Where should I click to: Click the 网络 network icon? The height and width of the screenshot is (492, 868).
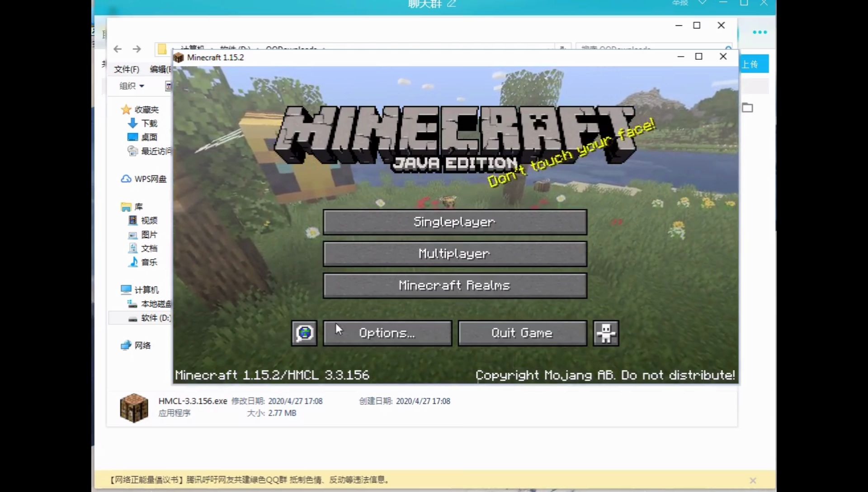click(x=126, y=345)
